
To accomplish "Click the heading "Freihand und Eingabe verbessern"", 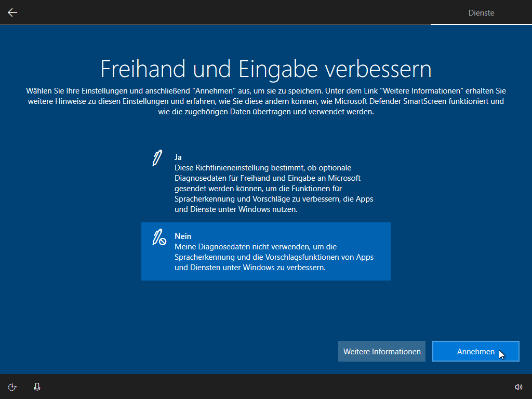I will pyautogui.click(x=265, y=69).
